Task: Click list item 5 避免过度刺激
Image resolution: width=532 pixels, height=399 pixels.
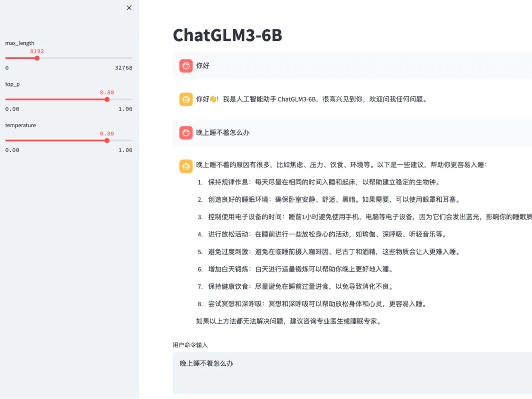Action: [334, 252]
